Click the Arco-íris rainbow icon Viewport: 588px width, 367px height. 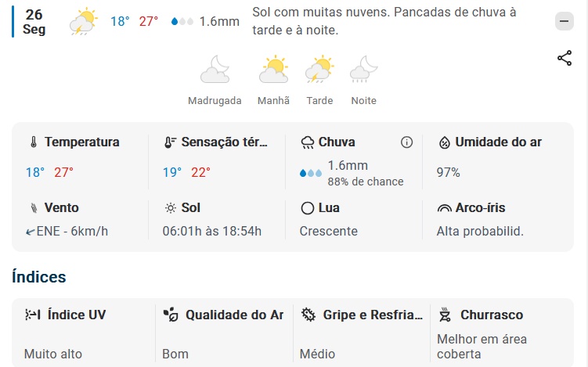[445, 208]
